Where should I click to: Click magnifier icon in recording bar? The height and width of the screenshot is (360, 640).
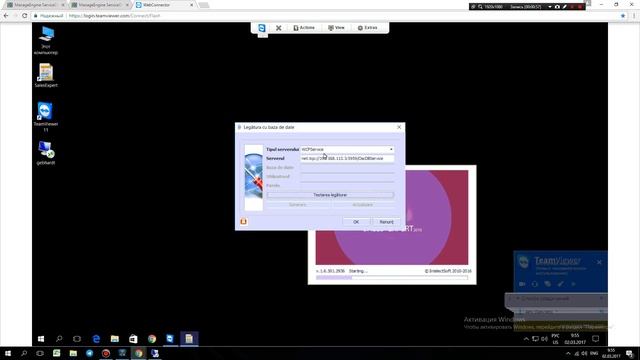480,7
